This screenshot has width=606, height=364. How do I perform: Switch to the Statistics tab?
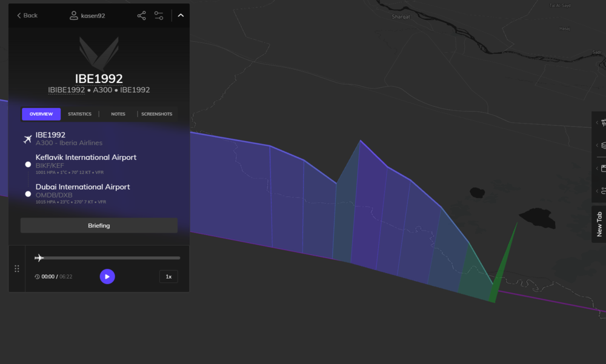click(x=79, y=114)
